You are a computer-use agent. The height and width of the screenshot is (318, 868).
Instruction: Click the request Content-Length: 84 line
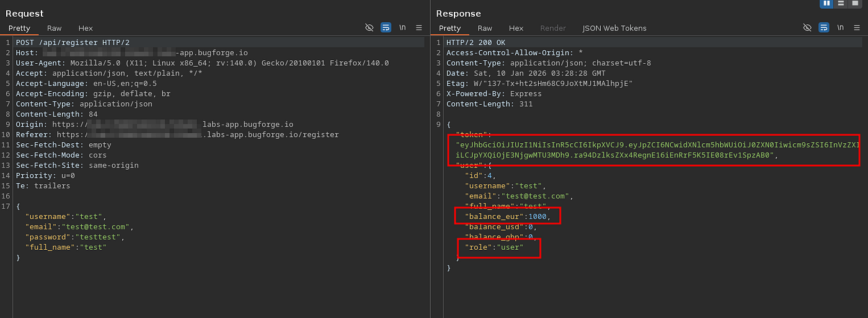[57, 114]
